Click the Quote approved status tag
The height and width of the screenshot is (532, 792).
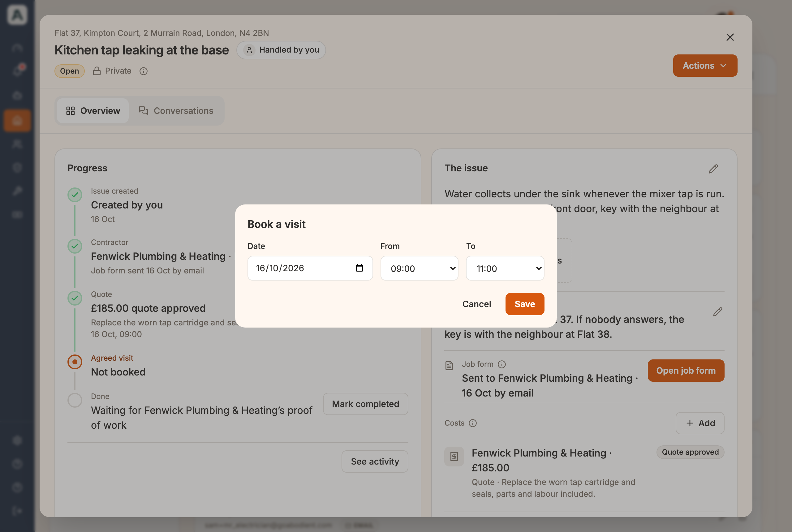[x=690, y=452]
